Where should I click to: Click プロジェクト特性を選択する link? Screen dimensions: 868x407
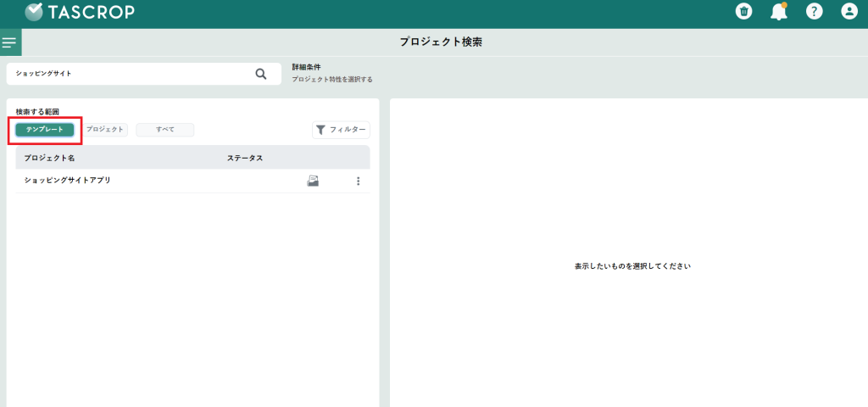pyautogui.click(x=332, y=80)
